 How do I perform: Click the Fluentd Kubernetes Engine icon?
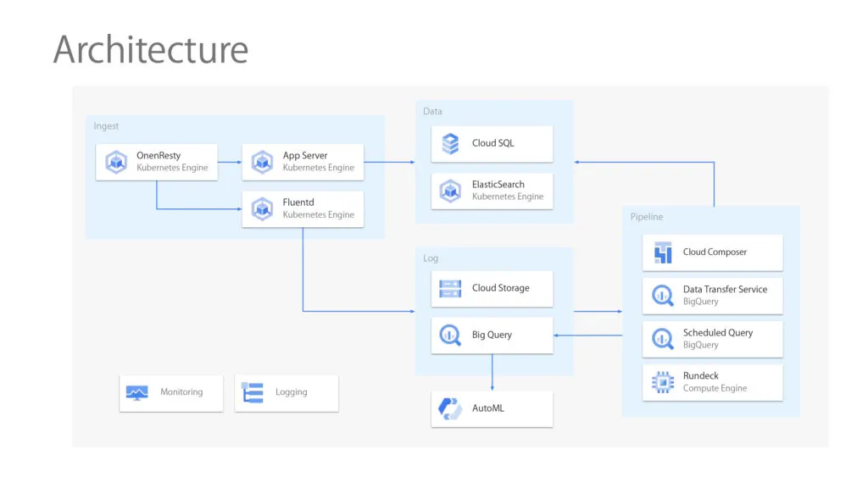pyautogui.click(x=263, y=208)
